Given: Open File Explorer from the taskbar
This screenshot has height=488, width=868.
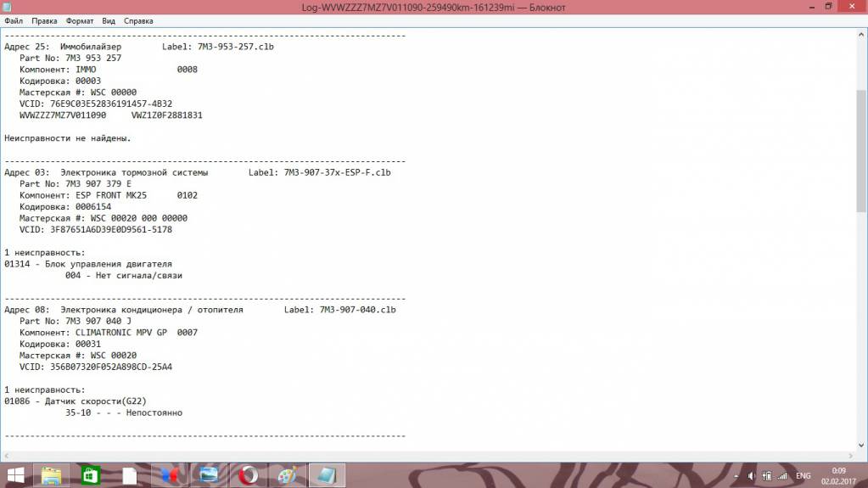Looking at the screenshot, I should [51, 475].
